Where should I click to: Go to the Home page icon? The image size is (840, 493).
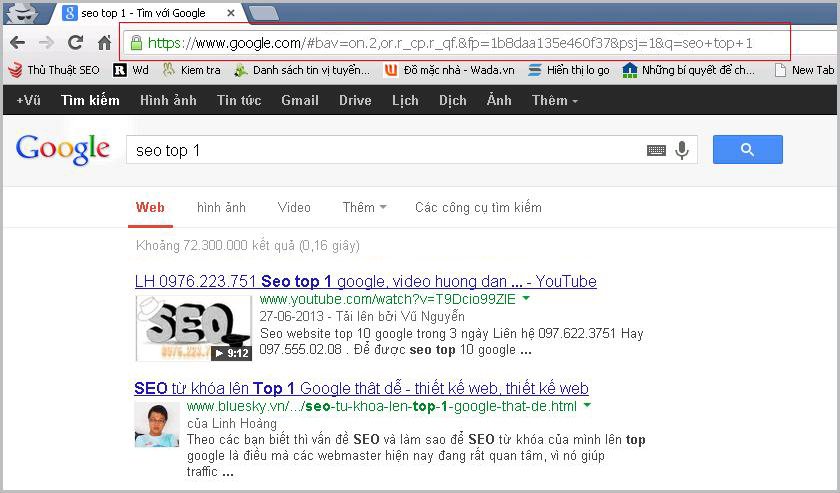104,42
